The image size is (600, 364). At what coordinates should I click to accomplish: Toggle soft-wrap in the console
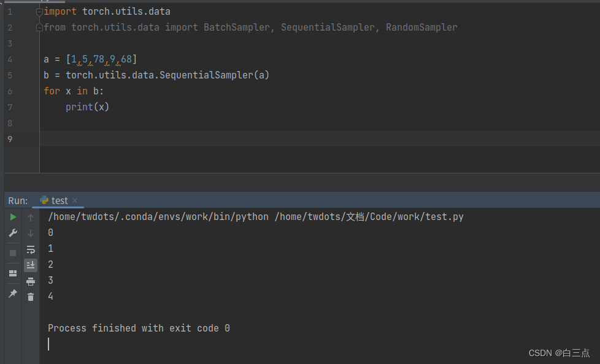pos(31,249)
